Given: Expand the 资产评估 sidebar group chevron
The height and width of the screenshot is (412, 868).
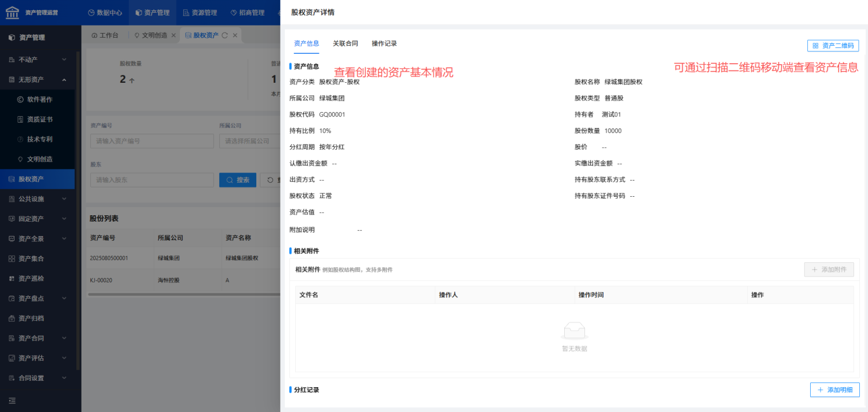Looking at the screenshot, I should point(64,358).
